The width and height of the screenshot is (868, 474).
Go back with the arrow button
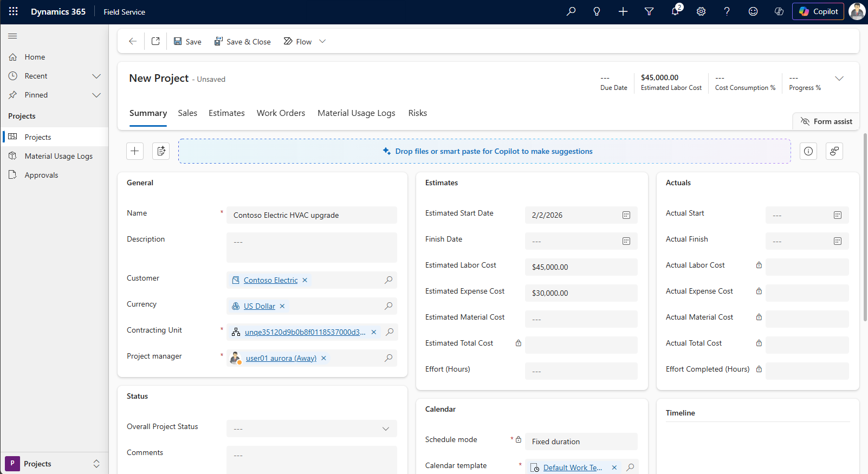pos(132,41)
